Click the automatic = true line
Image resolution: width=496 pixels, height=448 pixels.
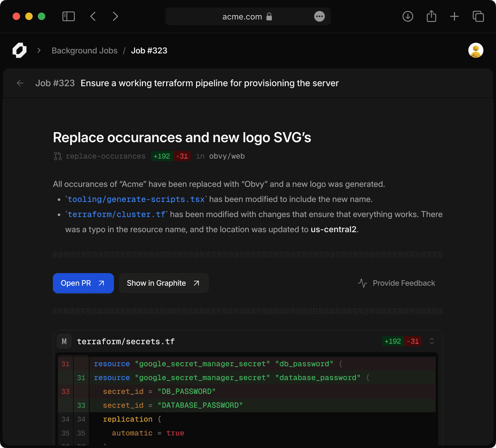247,433
